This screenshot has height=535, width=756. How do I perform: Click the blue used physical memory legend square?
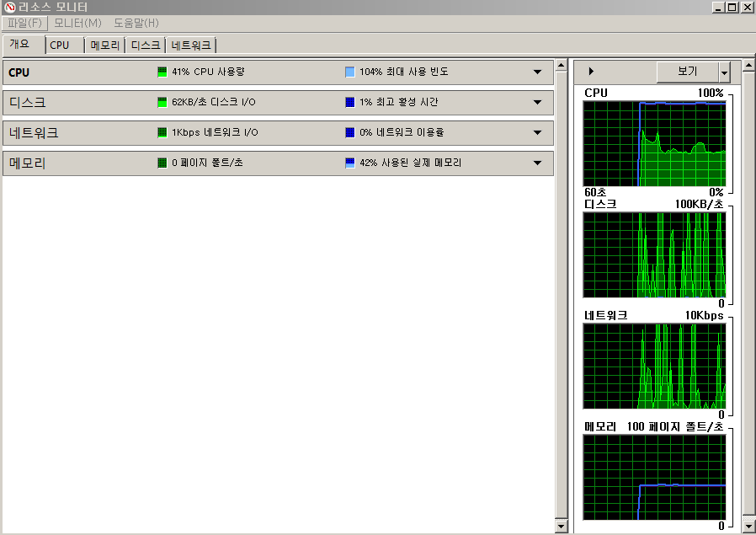(350, 163)
